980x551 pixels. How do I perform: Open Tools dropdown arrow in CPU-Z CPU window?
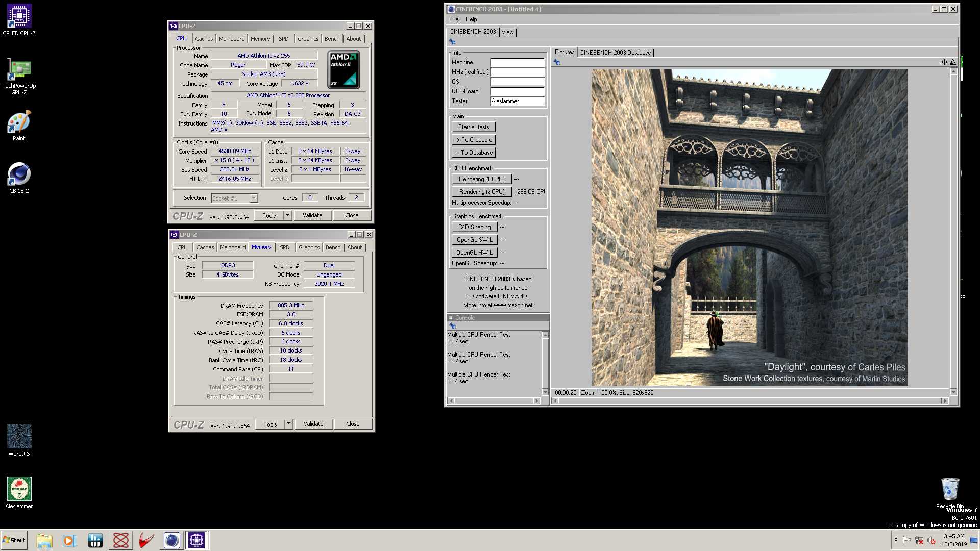[x=287, y=215]
